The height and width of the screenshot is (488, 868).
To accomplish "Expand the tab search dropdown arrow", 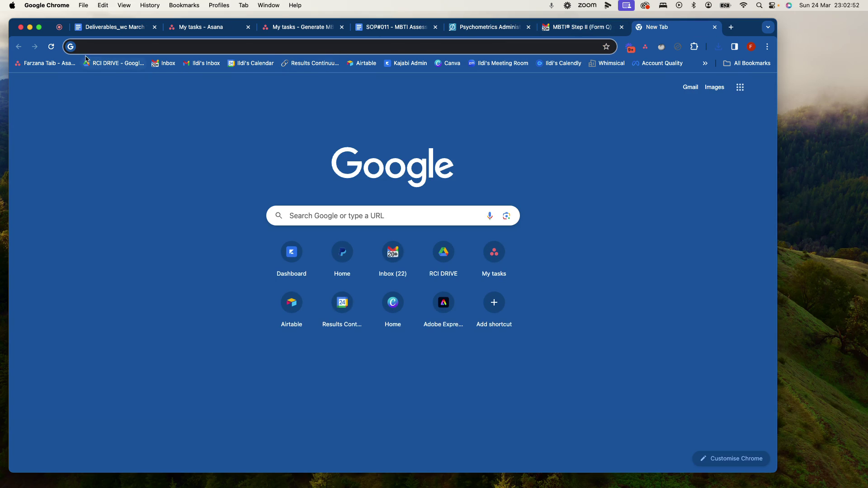I will pos(768,27).
